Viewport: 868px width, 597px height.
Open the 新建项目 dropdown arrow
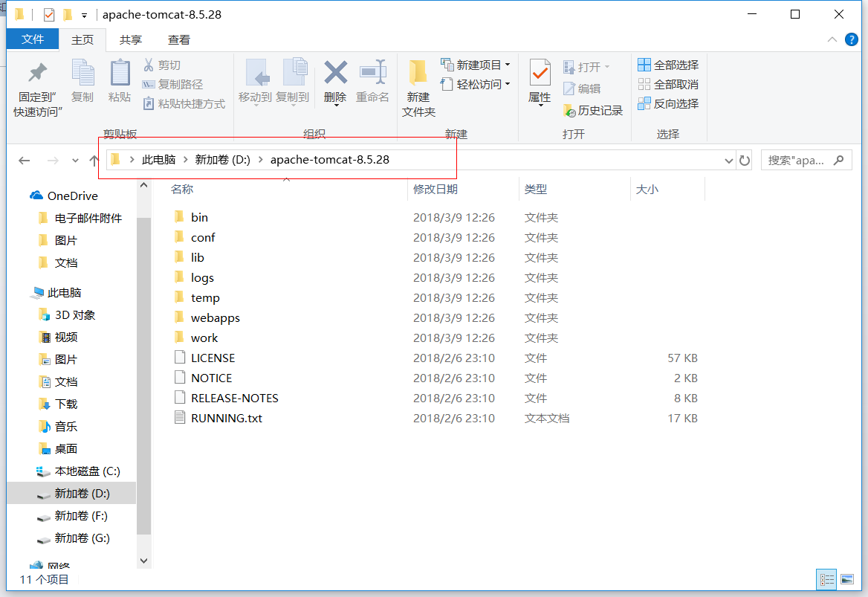510,65
